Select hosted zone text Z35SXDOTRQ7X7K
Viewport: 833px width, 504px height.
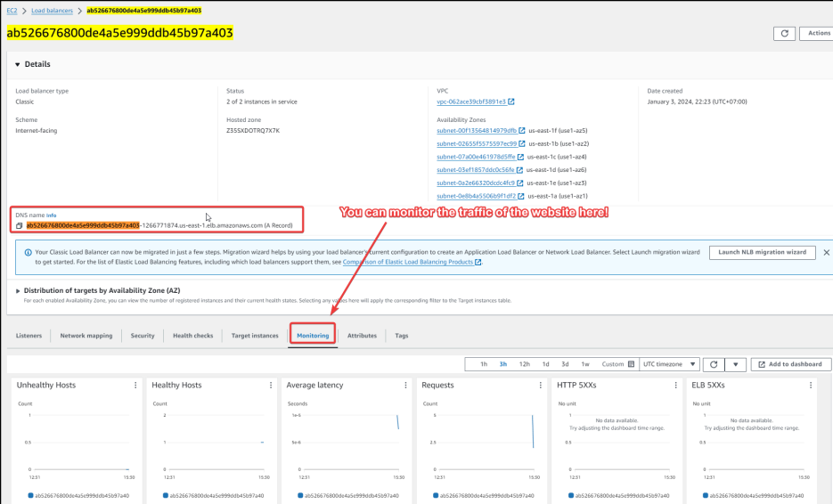coord(253,131)
